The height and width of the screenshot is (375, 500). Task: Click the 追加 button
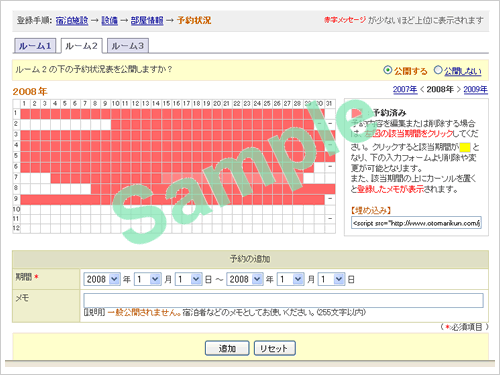click(227, 348)
